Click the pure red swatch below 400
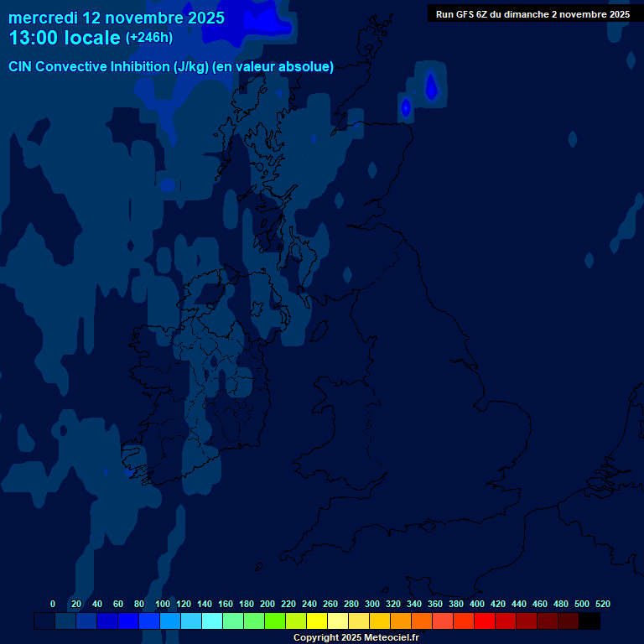This screenshot has width=644, height=644. [485, 621]
